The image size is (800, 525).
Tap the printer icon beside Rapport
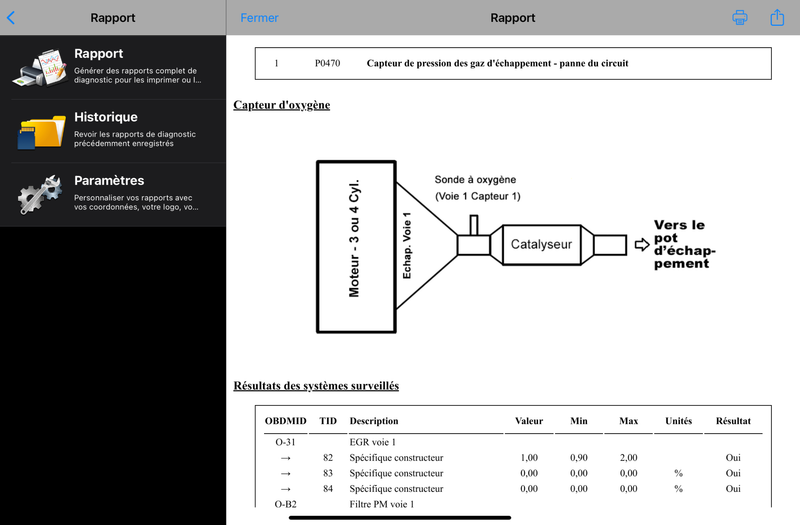click(40, 67)
